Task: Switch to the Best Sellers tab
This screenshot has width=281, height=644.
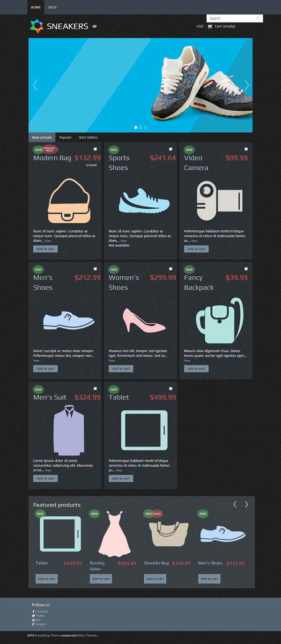Action: [89, 137]
